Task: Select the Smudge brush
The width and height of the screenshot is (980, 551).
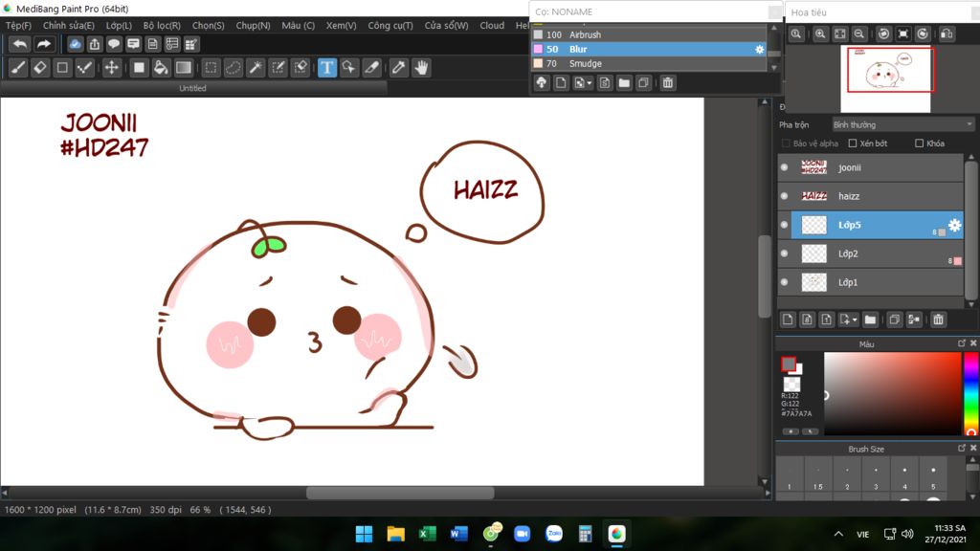Action: [649, 63]
